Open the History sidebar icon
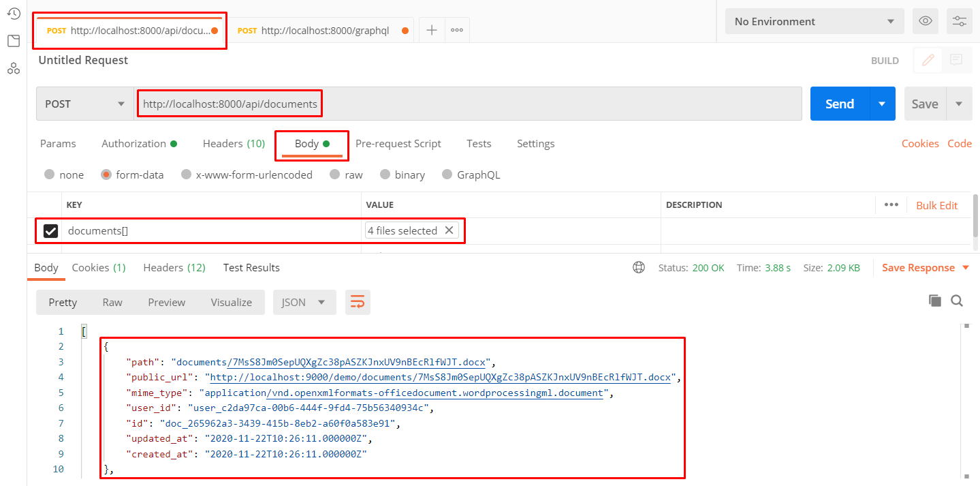 pyautogui.click(x=13, y=14)
